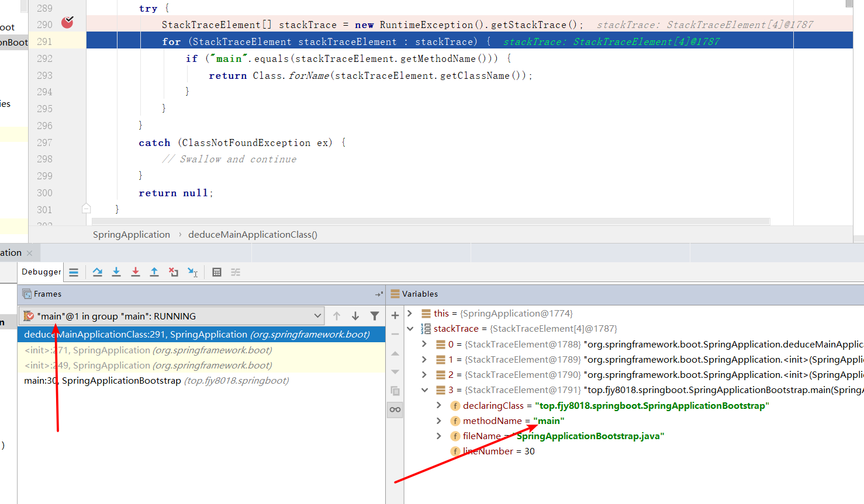This screenshot has width=864, height=504.
Task: Click the Drop Frame icon
Action: pos(174,272)
